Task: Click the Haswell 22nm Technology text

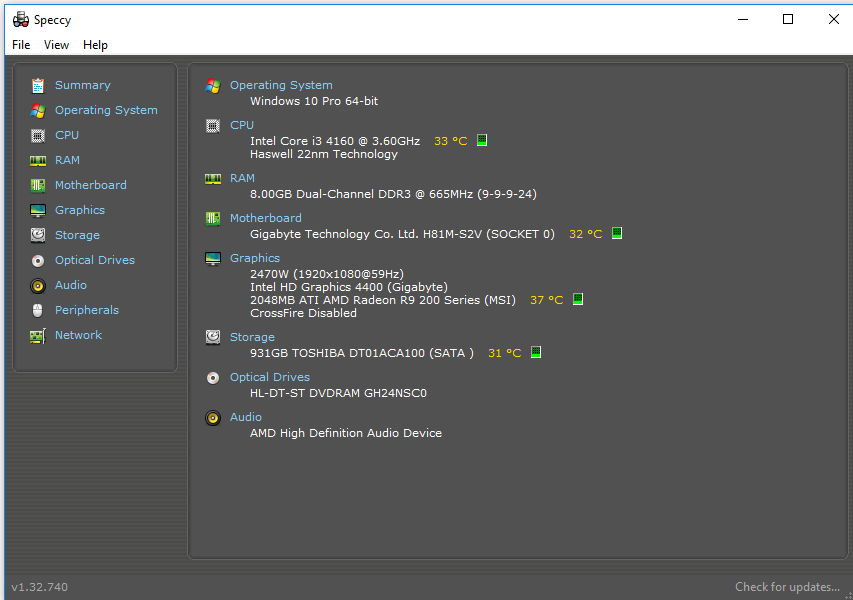Action: coord(324,154)
